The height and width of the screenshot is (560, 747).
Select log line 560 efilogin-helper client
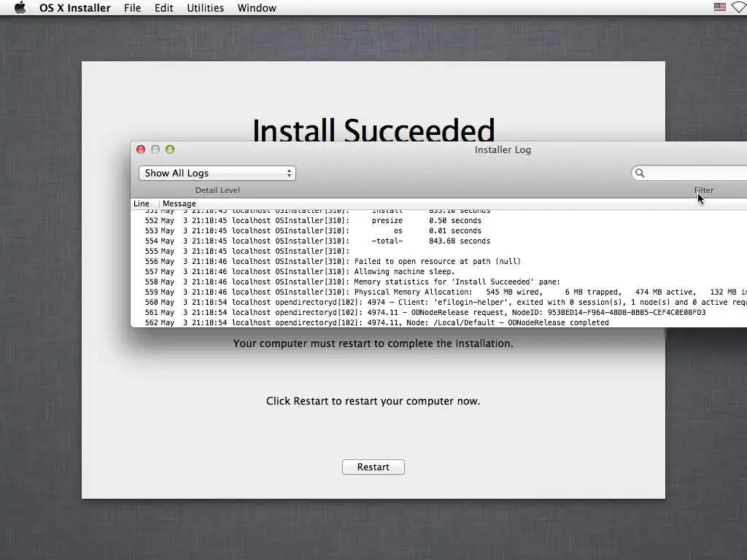pyautogui.click(x=438, y=303)
